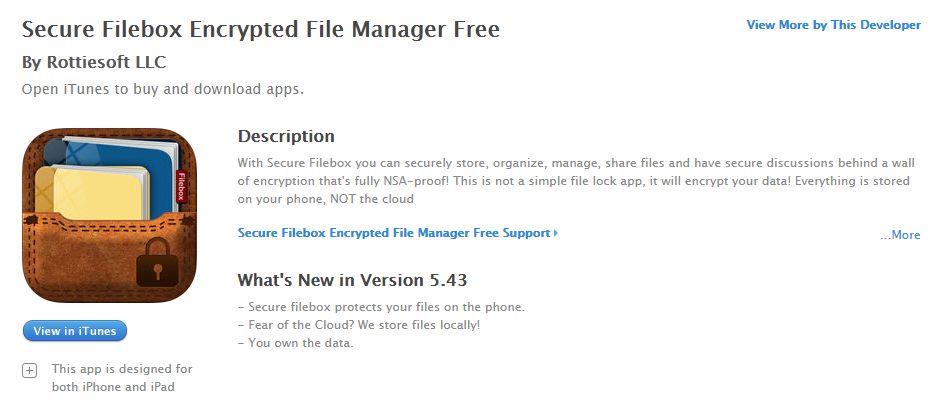Click What's New in Version 5.43 heading
This screenshot has width=941, height=408.
click(x=352, y=280)
